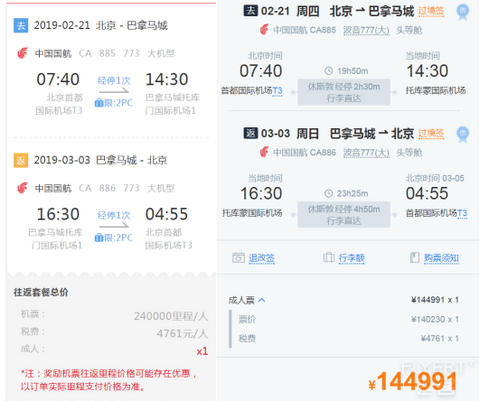Click 休斯敦经停4h50m stopover box
The height and width of the screenshot is (401, 480).
[344, 215]
